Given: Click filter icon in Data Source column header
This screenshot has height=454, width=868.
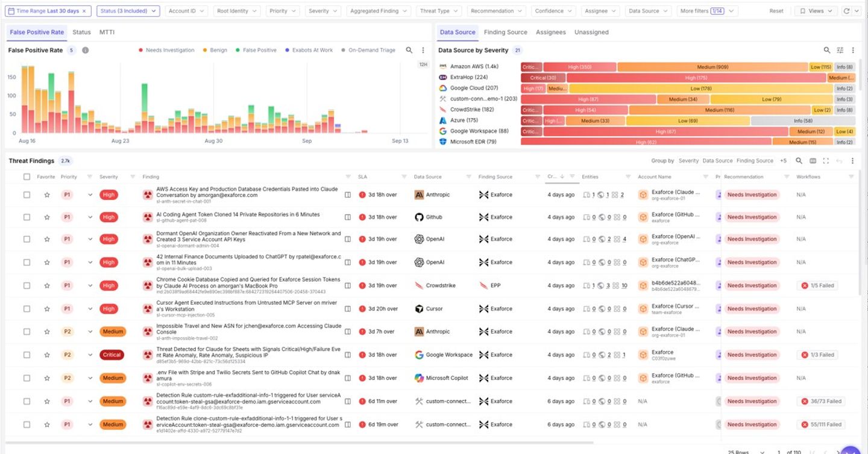Looking at the screenshot, I should pyautogui.click(x=468, y=177).
